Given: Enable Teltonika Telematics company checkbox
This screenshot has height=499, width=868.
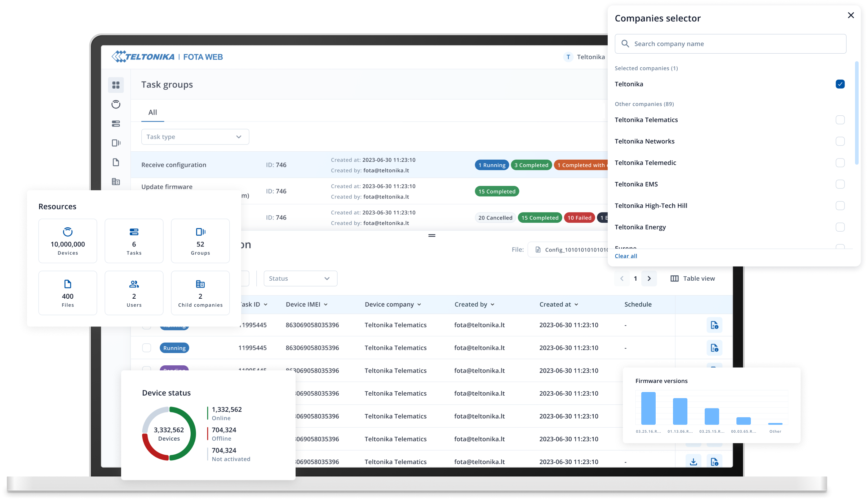Looking at the screenshot, I should pos(840,119).
